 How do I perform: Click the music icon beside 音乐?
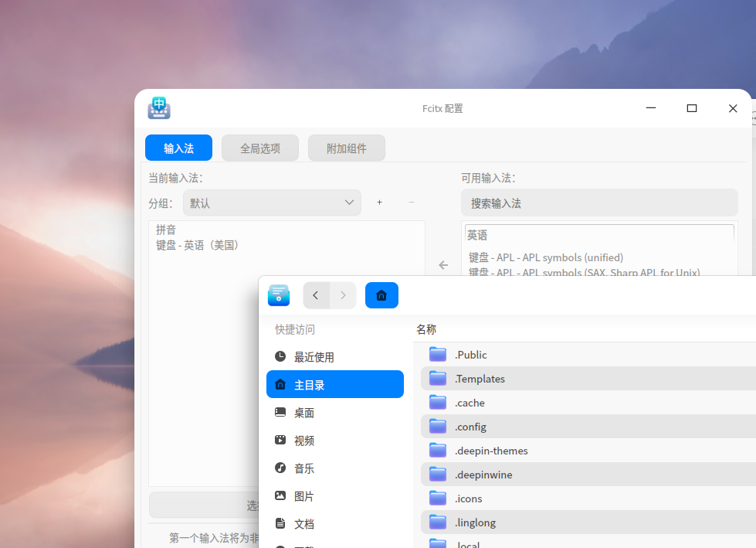click(x=280, y=468)
